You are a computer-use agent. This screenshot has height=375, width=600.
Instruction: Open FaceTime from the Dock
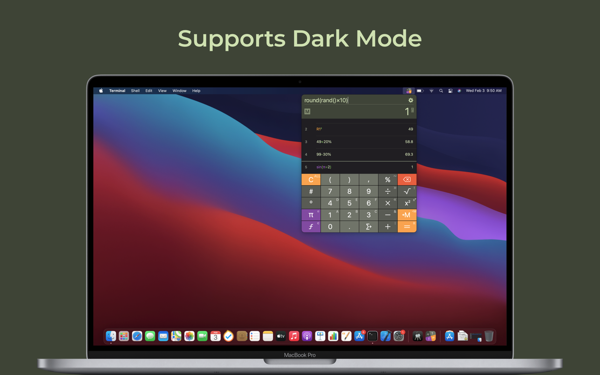tap(202, 336)
